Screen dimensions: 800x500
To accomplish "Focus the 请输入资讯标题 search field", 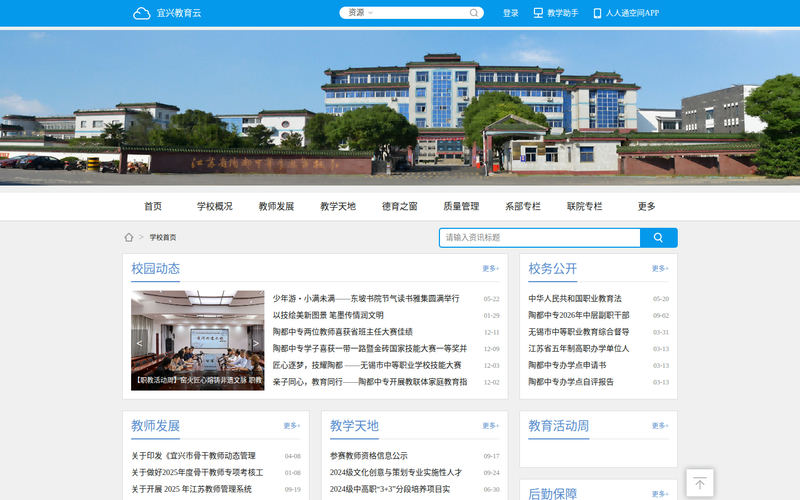I will (x=539, y=238).
